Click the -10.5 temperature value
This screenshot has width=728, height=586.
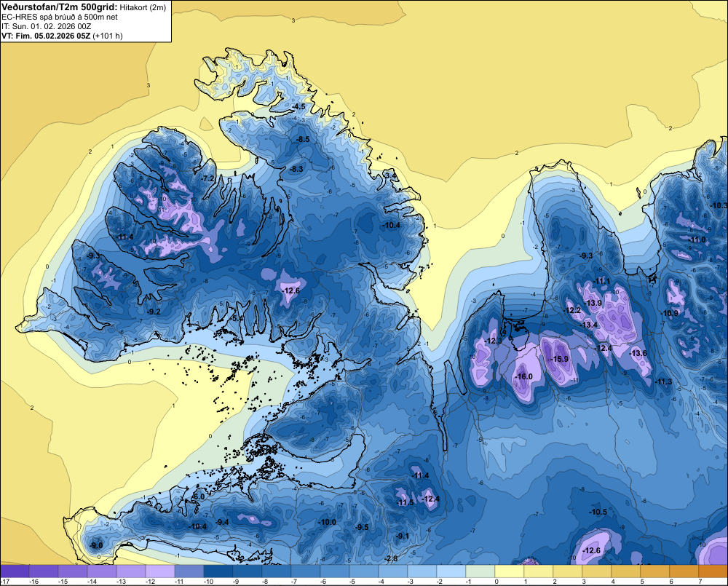coord(598,512)
